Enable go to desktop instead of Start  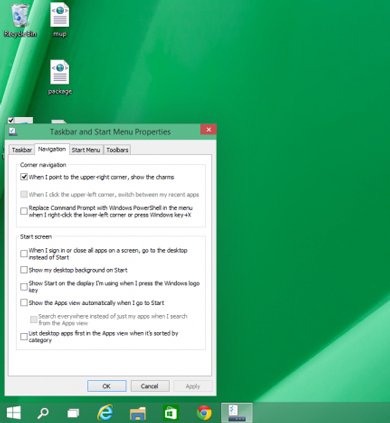point(24,254)
